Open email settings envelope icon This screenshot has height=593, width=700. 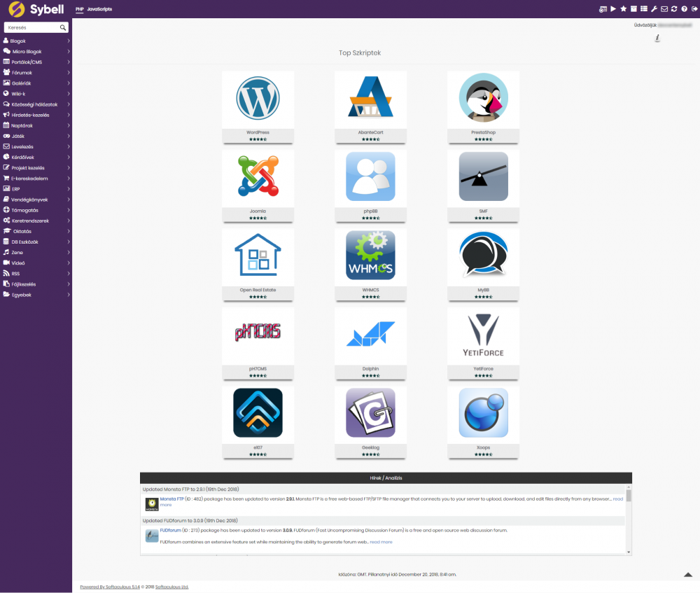[664, 9]
